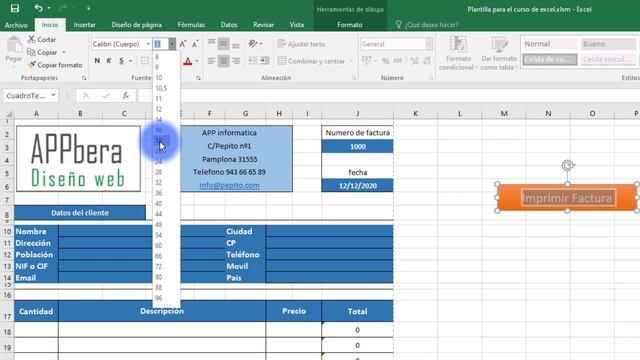Click the column J header

click(358, 113)
